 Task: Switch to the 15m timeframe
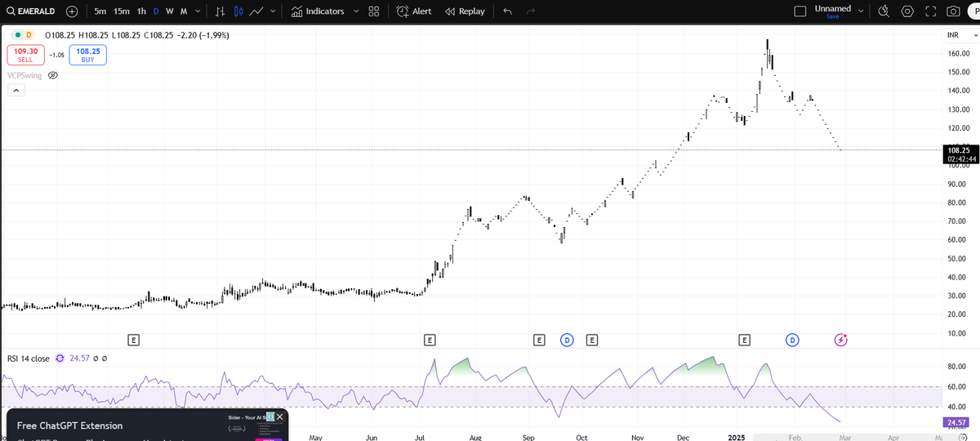click(122, 11)
